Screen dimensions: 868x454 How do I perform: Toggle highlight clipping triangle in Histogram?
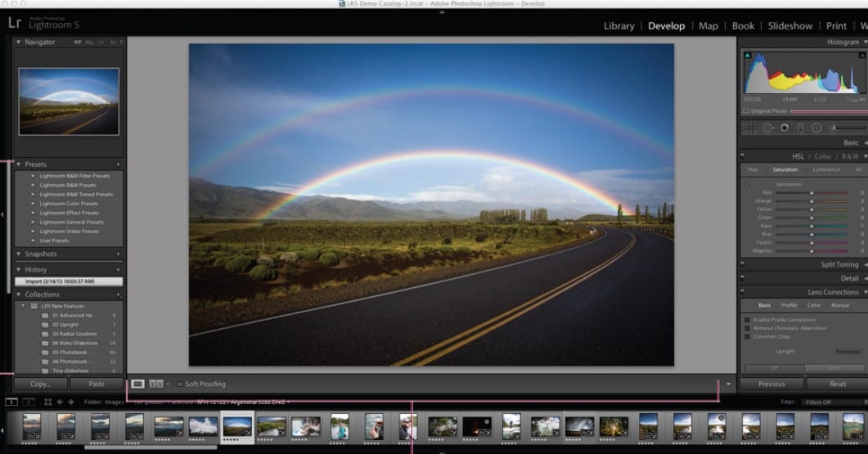(862, 56)
